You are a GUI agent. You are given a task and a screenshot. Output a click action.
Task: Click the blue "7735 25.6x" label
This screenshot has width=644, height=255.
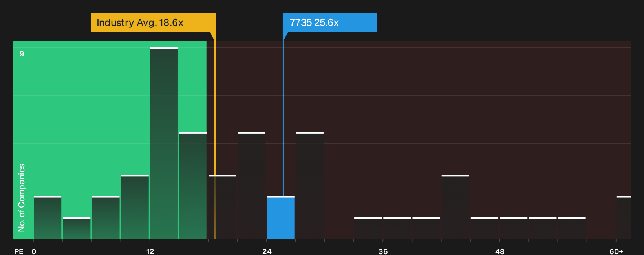click(329, 22)
